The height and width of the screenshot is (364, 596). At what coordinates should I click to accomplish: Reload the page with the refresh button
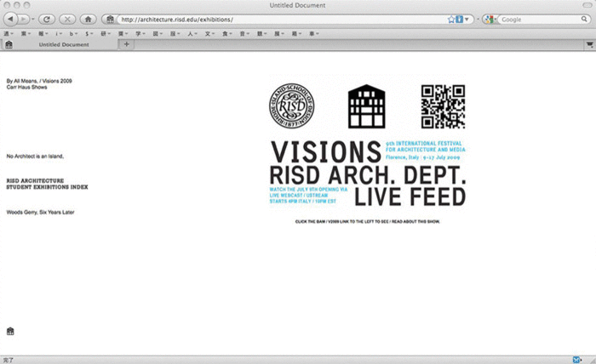click(x=46, y=19)
